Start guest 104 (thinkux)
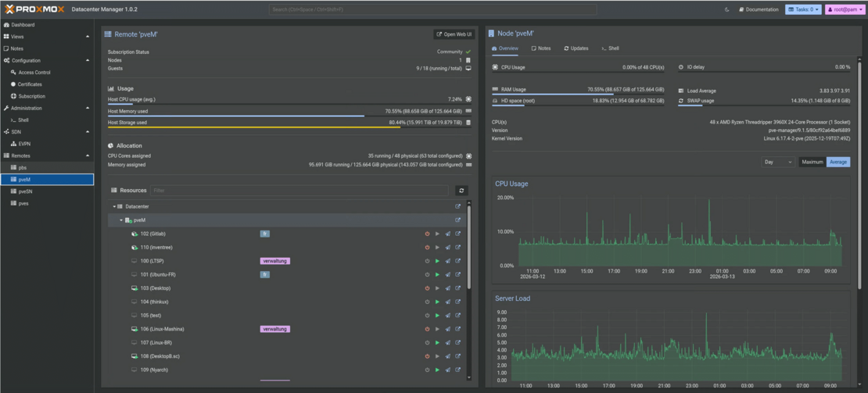868x393 pixels. point(437,302)
